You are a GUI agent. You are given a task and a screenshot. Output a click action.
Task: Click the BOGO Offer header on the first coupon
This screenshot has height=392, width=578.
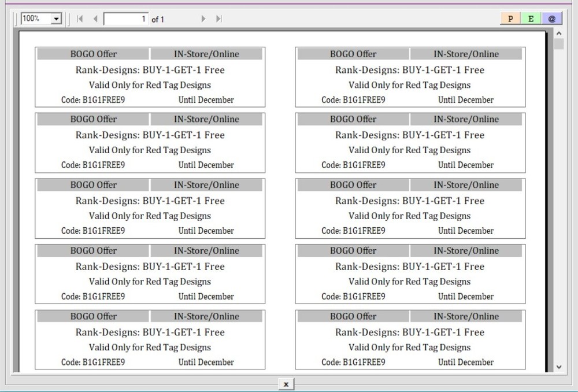click(x=93, y=53)
